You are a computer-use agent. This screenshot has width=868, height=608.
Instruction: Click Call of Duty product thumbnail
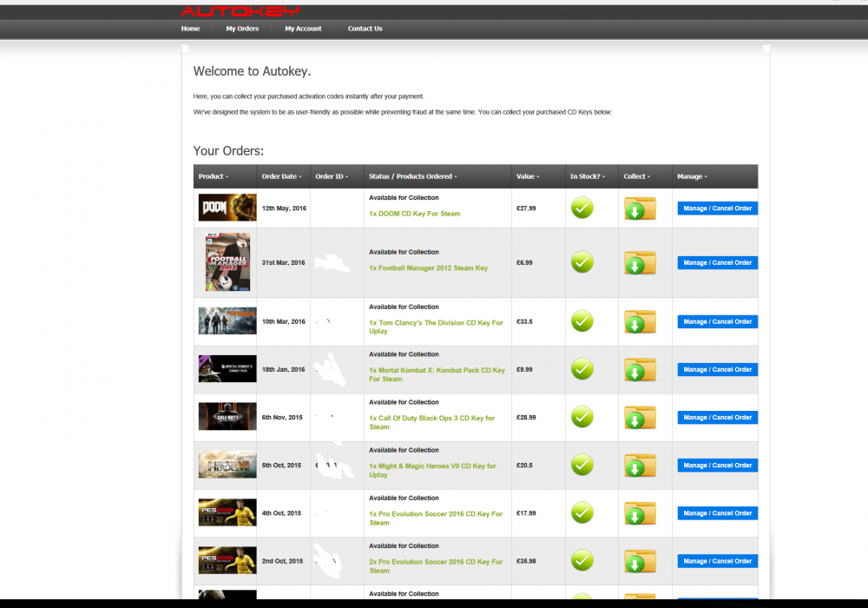[x=227, y=416]
